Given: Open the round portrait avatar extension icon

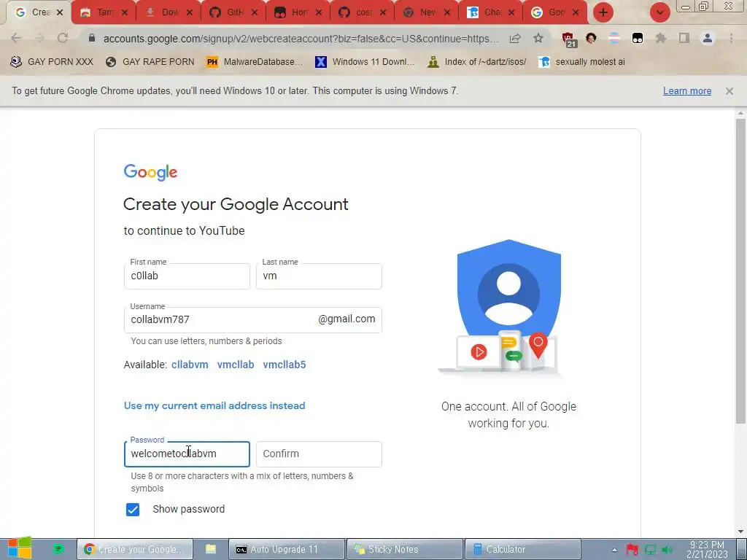Looking at the screenshot, I should click(591, 38).
